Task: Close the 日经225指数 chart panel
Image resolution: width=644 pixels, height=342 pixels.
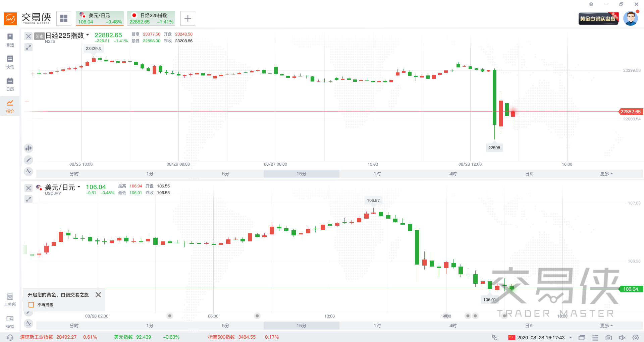Action: coord(29,36)
